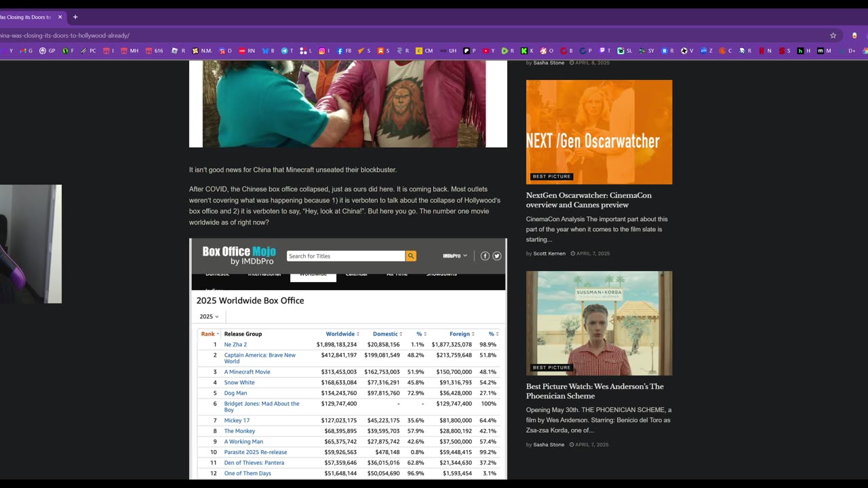Screen dimensions: 868x488
Task: Sort table by Worldwide column
Action: 342,334
